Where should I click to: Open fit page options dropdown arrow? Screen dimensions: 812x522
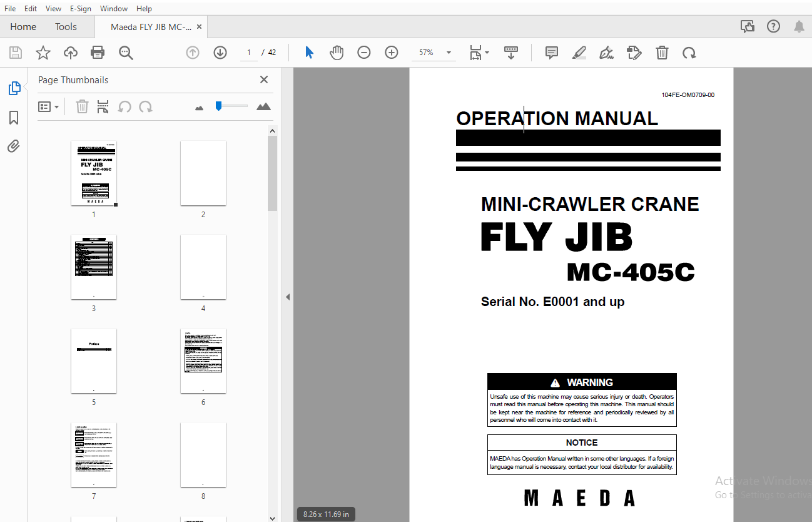[487, 53]
